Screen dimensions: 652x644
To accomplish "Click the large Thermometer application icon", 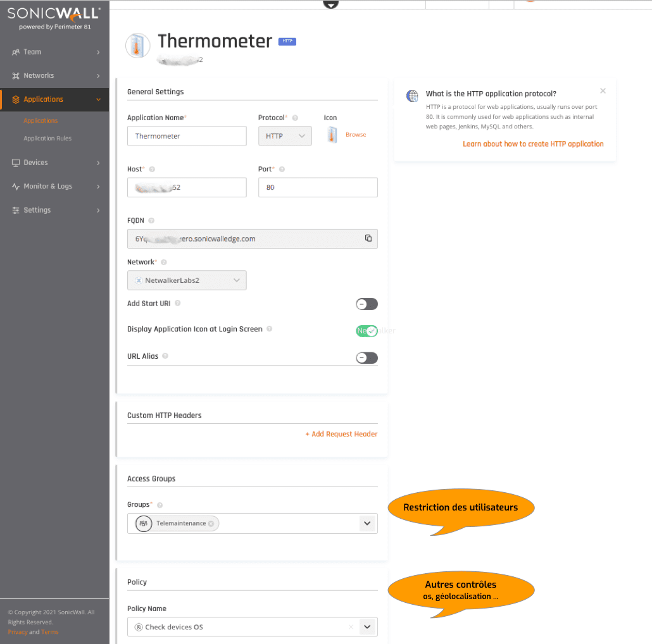I will click(x=137, y=46).
